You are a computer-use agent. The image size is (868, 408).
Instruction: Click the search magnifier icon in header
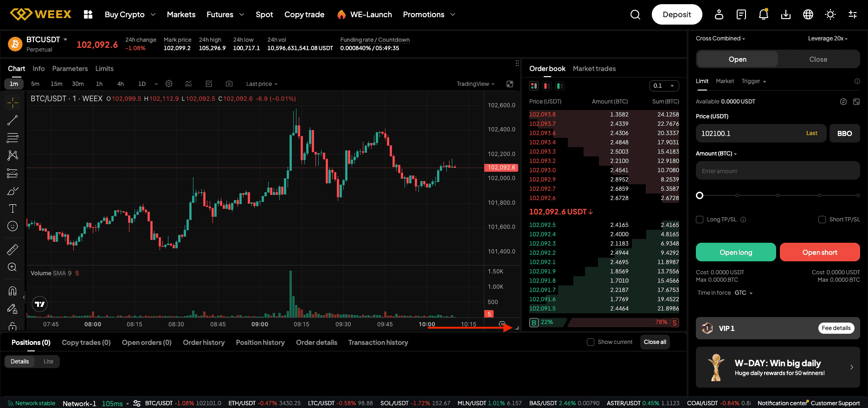[635, 15]
